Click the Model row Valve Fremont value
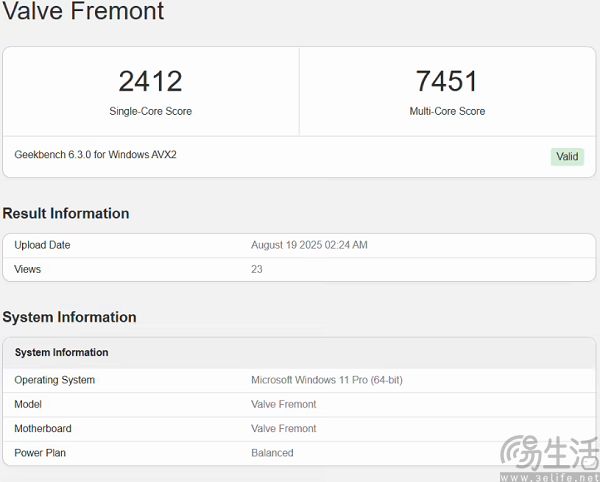 coord(284,404)
